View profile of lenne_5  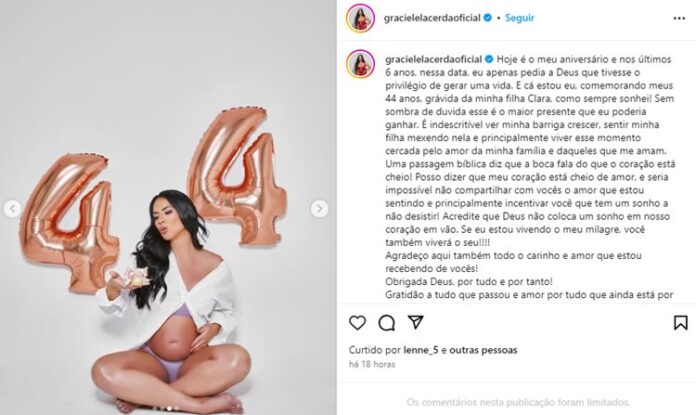click(420, 350)
